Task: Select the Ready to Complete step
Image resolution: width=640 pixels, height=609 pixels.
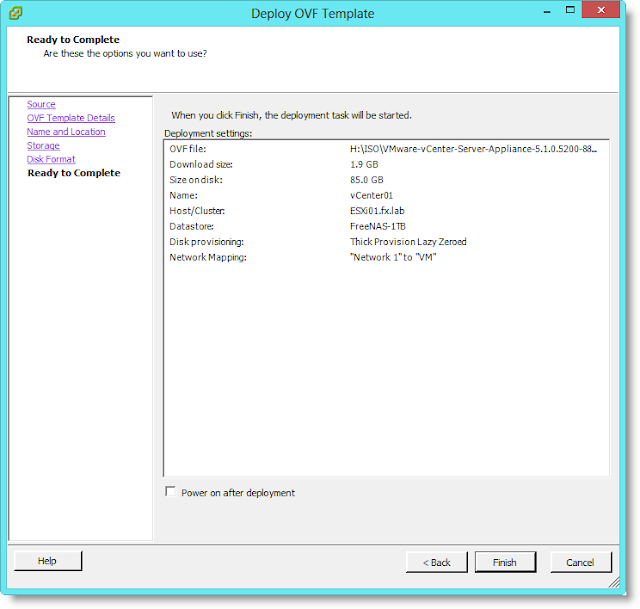Action: (74, 173)
